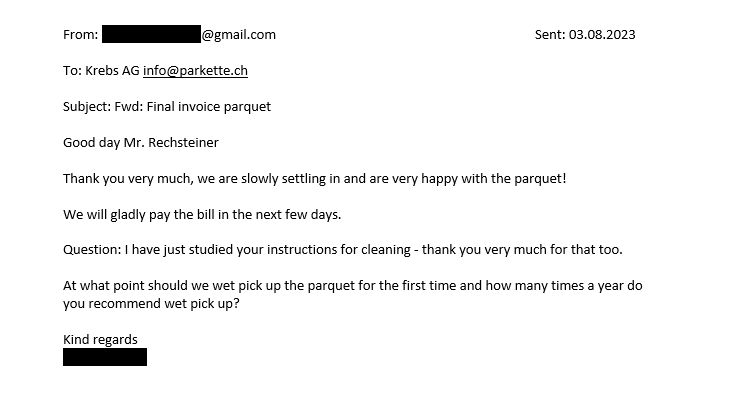Image resolution: width=731 pixels, height=394 pixels.
Task: Click the "From:" label
Action: coord(81,35)
